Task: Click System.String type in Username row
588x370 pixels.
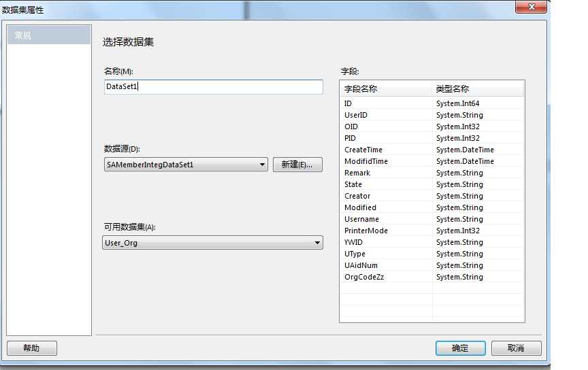Action: 460,219
